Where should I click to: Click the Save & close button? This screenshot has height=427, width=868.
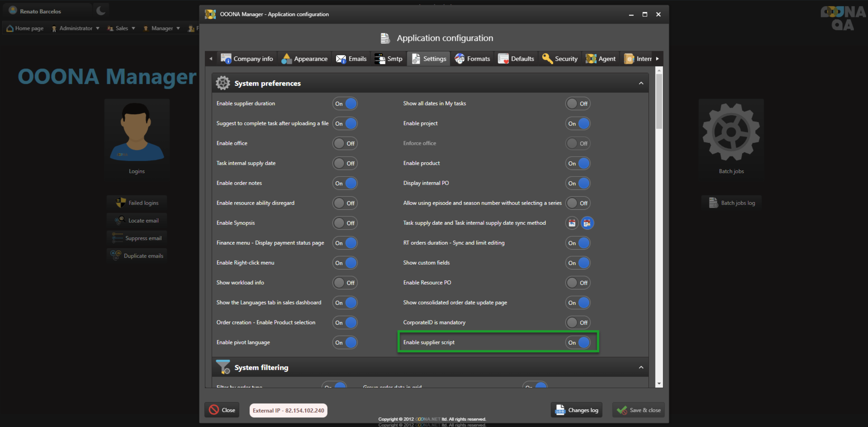(639, 410)
